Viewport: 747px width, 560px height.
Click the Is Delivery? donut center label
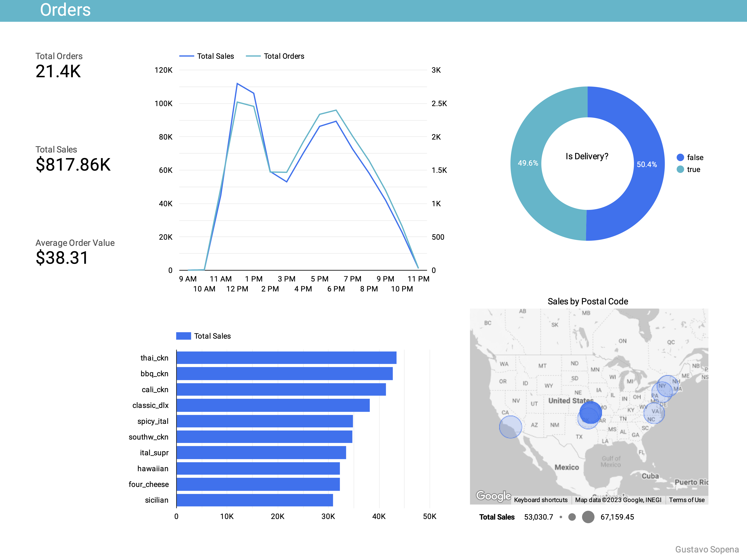coord(587,156)
